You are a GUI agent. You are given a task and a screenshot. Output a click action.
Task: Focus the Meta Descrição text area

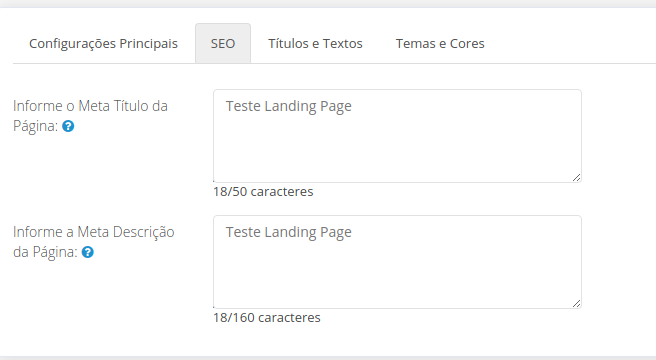(397, 262)
